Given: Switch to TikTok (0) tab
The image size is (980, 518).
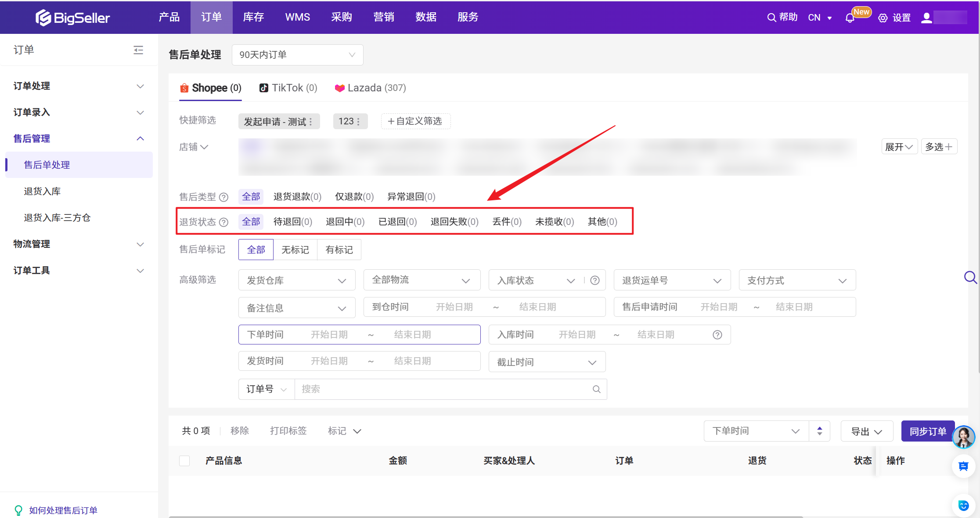Looking at the screenshot, I should pos(288,88).
